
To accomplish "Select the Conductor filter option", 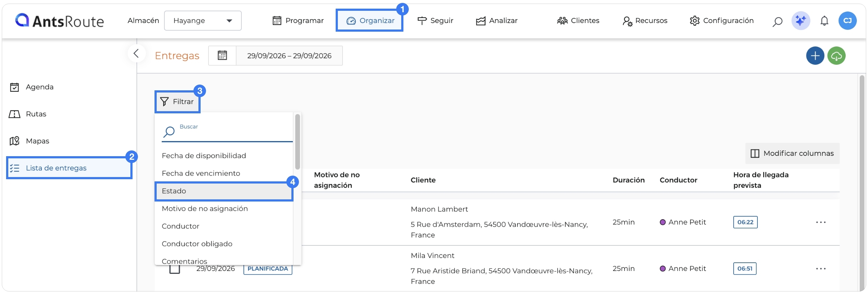I will pos(224,226).
